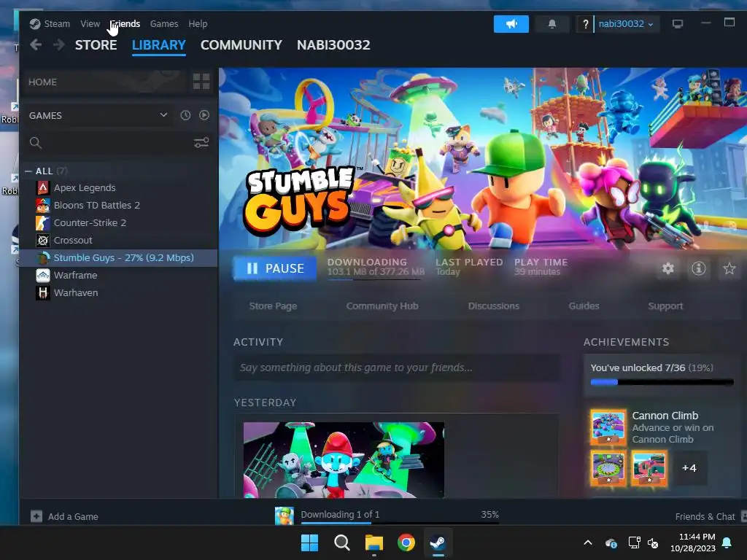Image resolution: width=747 pixels, height=560 pixels.
Task: Switch to the LIBRARY tab
Action: click(x=158, y=44)
